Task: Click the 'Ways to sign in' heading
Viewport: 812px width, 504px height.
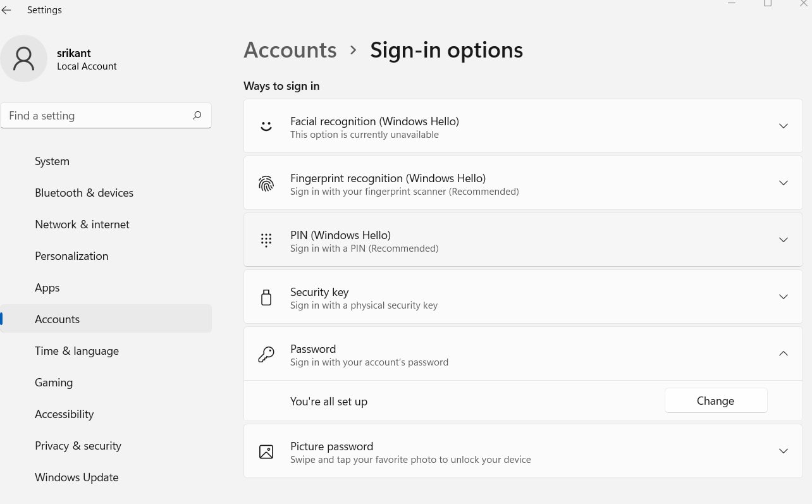Action: click(x=281, y=86)
